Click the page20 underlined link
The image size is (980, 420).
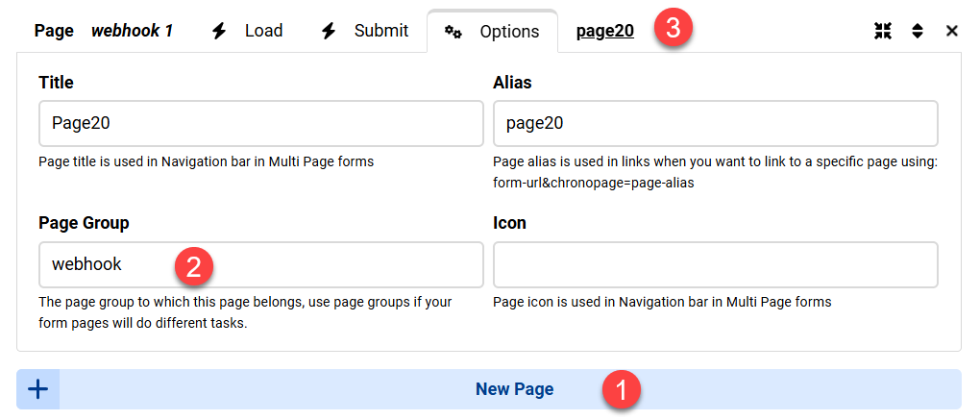605,32
